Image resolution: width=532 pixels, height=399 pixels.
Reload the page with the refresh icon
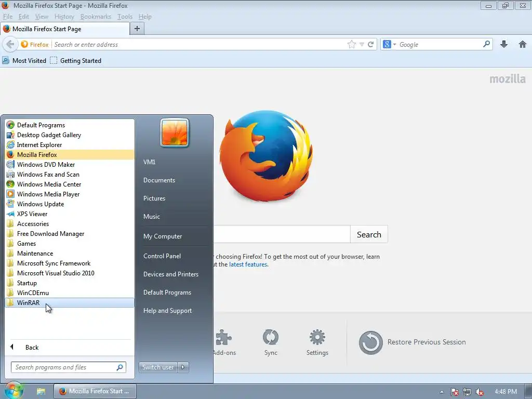(x=371, y=45)
